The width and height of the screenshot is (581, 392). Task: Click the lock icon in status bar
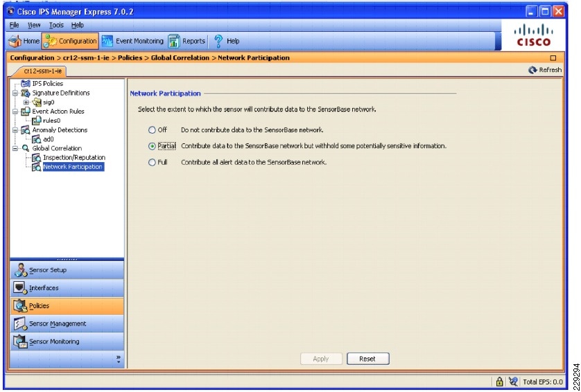click(x=499, y=382)
